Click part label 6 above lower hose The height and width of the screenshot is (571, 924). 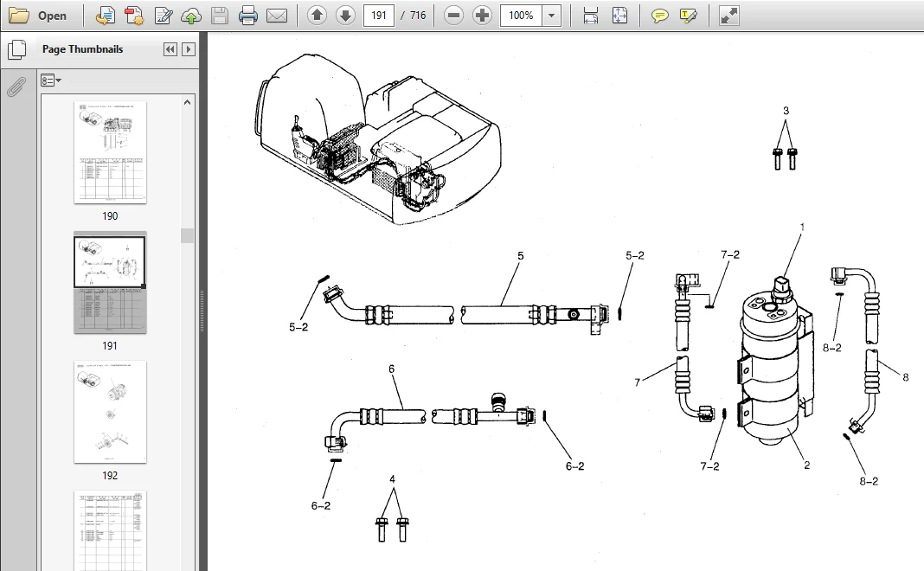pyautogui.click(x=391, y=369)
